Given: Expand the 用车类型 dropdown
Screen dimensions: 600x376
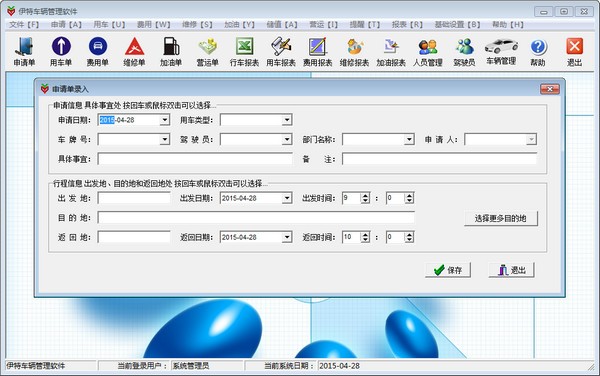Looking at the screenshot, I should (287, 120).
